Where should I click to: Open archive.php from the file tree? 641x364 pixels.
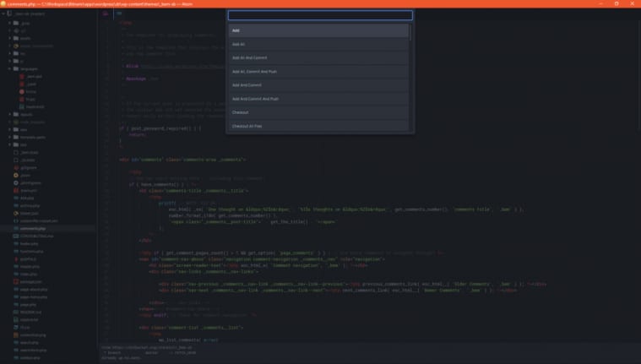tap(30, 206)
